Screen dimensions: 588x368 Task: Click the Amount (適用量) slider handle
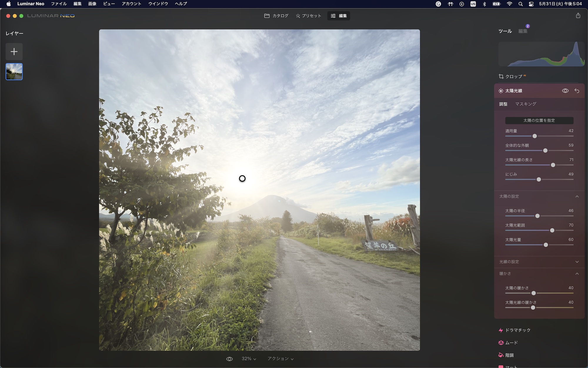click(x=534, y=136)
